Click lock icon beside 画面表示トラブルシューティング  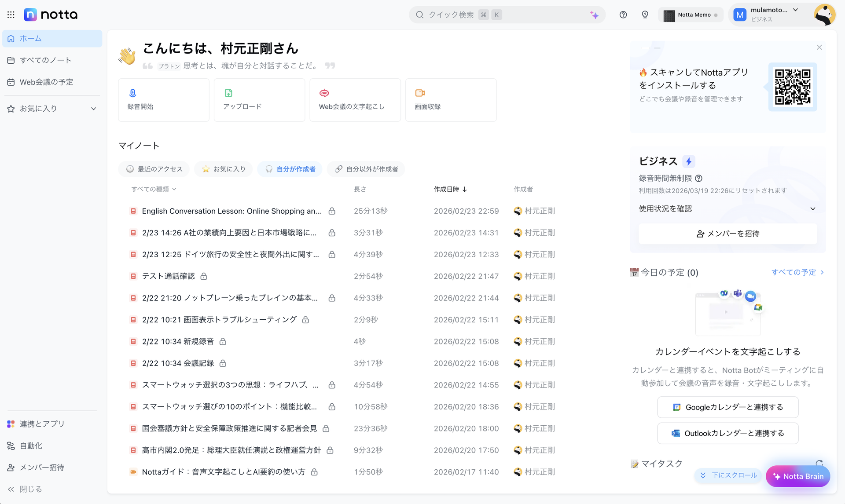pyautogui.click(x=305, y=320)
